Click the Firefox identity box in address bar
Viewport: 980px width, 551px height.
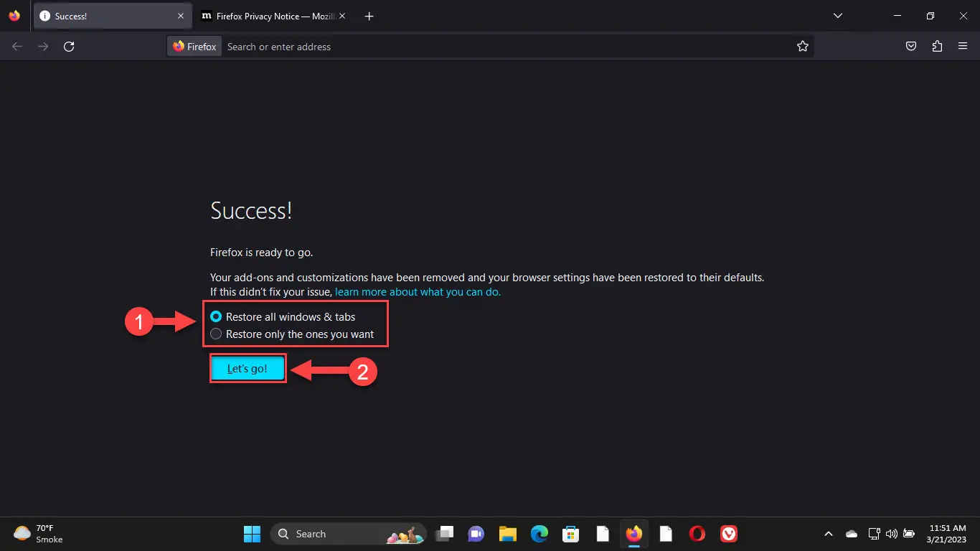tap(194, 47)
